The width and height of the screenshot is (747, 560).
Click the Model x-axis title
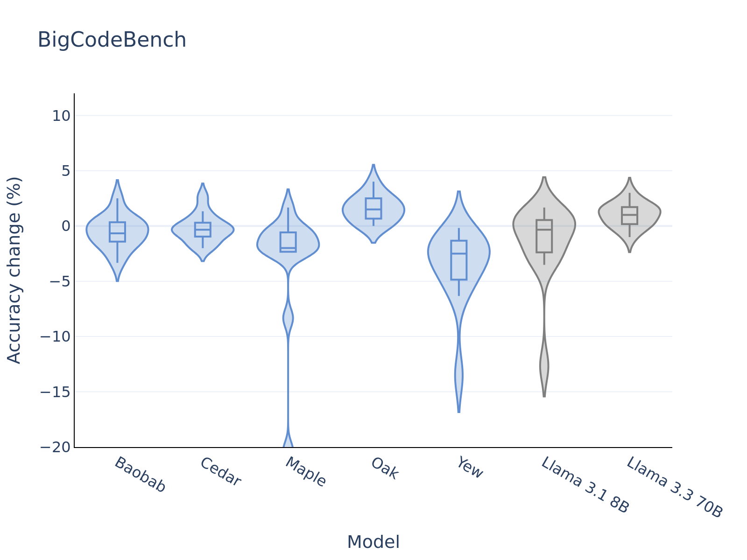[x=373, y=542]
